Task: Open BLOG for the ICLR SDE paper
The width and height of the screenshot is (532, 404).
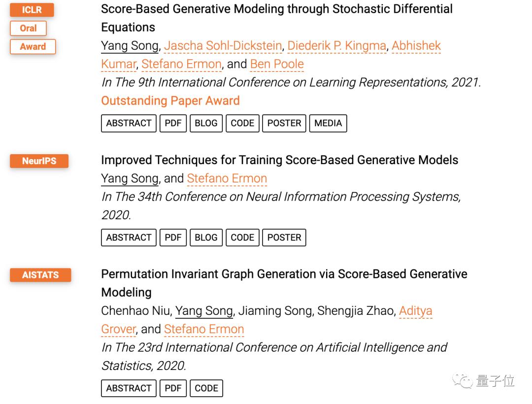Action: tap(206, 123)
